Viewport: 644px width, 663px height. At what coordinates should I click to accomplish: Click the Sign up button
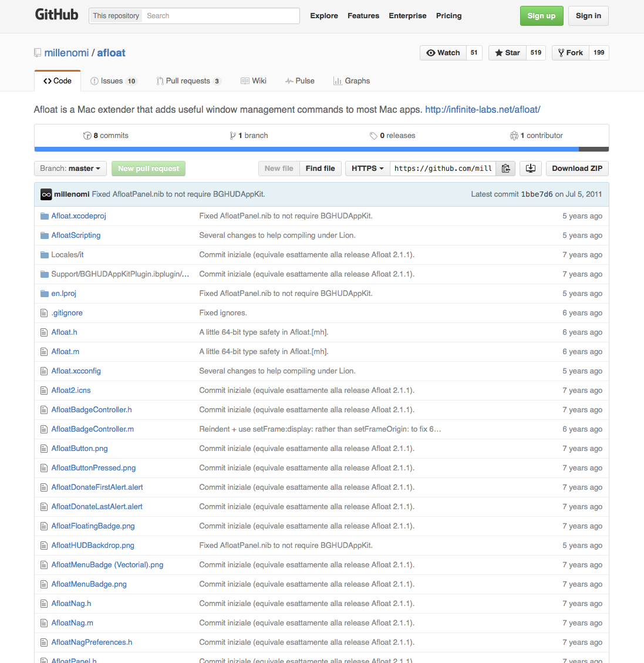coord(541,16)
